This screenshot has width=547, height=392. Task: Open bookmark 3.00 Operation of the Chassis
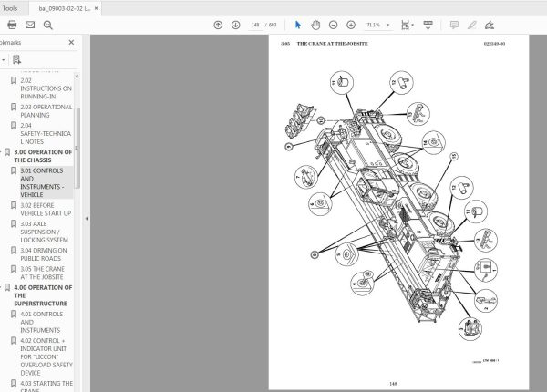(x=43, y=156)
